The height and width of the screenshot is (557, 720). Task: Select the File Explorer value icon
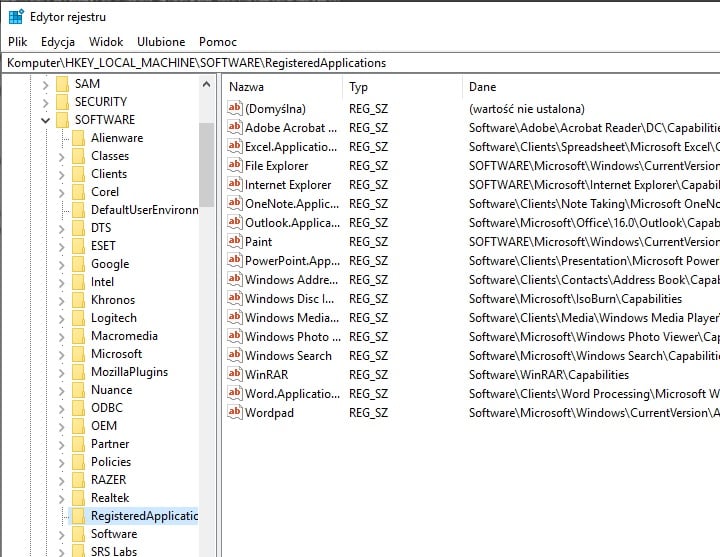click(235, 166)
